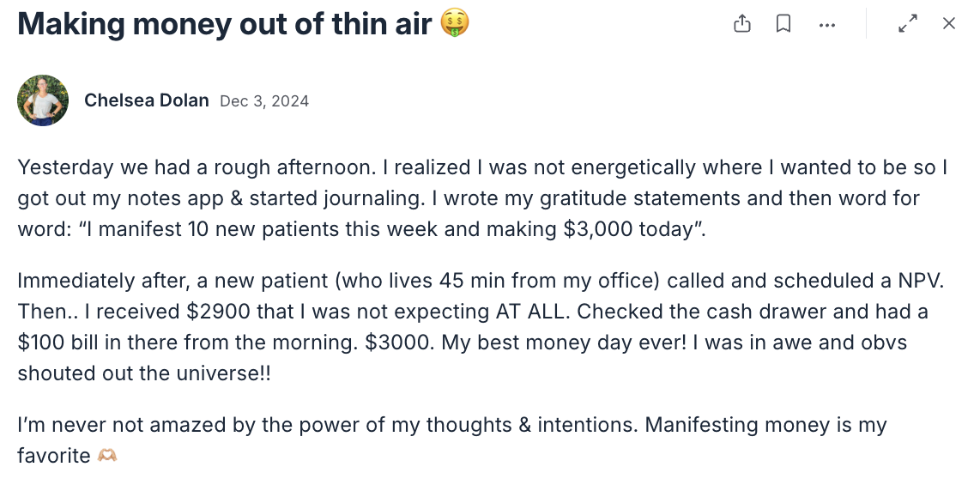980x479 pixels.
Task: Click the heart hands emoji after favorite
Action: tap(107, 456)
